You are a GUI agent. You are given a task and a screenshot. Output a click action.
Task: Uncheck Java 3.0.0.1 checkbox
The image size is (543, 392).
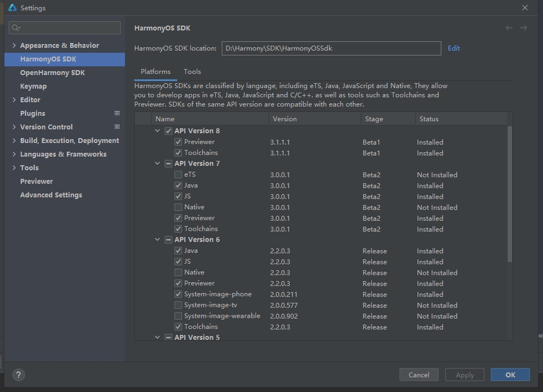[178, 185]
